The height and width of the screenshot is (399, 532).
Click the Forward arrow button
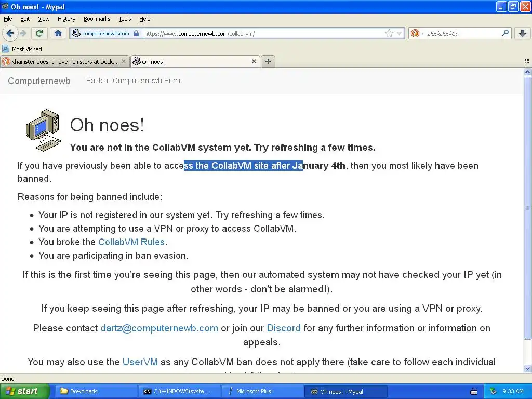[x=23, y=33]
